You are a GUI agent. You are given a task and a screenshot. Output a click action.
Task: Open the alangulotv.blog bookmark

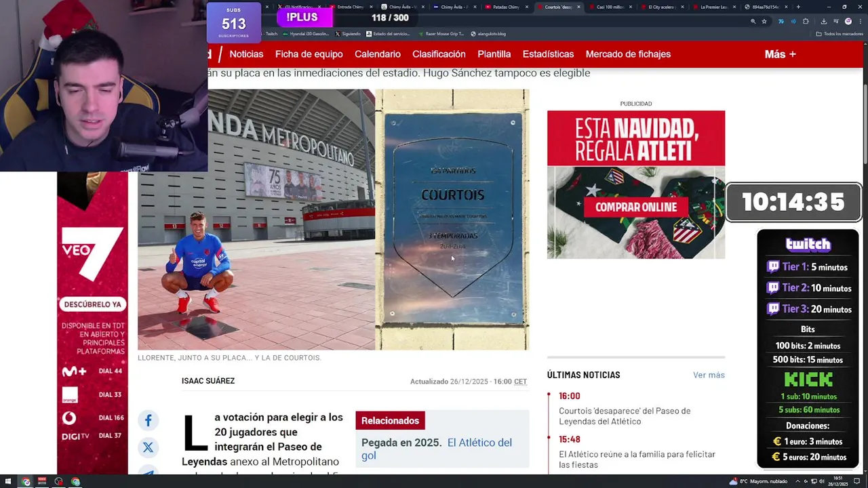(x=489, y=34)
